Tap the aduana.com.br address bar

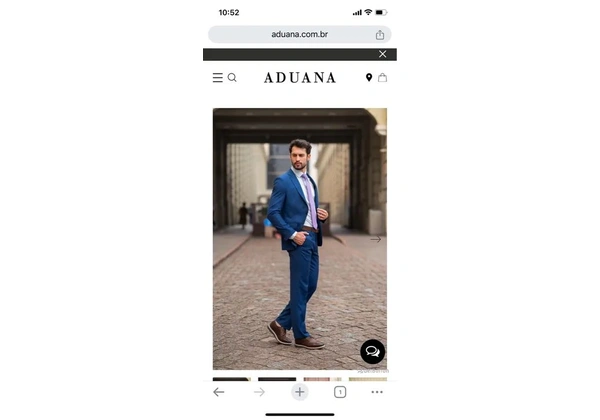[x=300, y=34]
